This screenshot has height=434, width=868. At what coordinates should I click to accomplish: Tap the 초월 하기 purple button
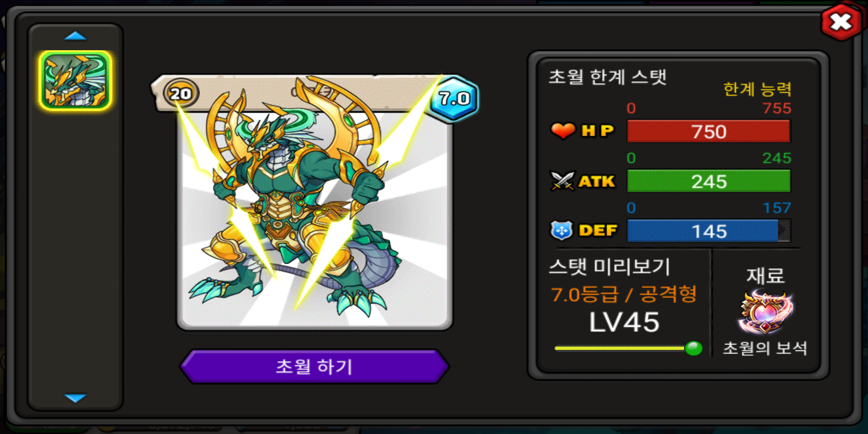tap(314, 366)
